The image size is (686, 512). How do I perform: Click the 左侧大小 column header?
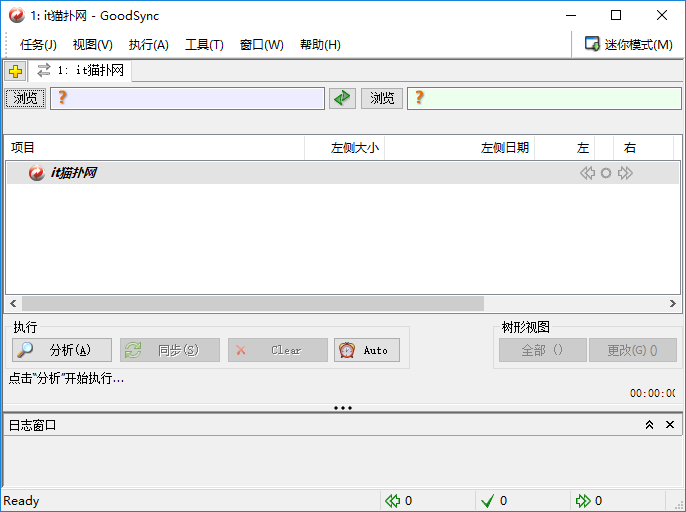(345, 147)
